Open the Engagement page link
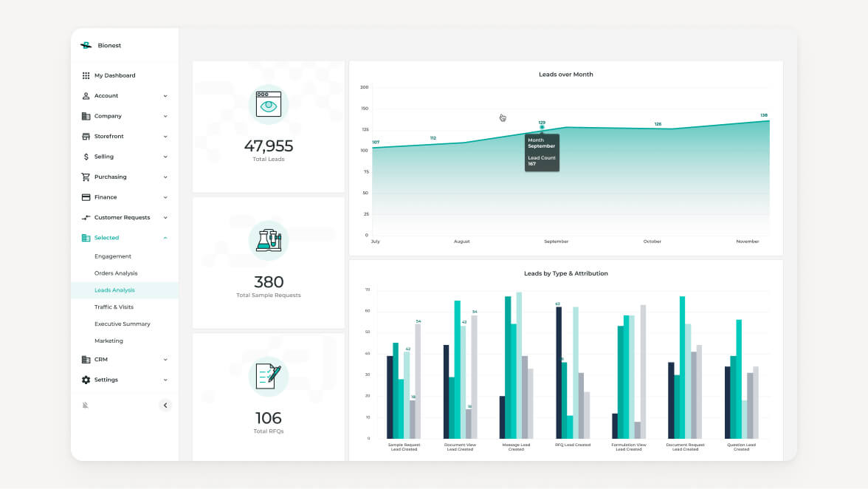868x489 pixels. coord(113,256)
